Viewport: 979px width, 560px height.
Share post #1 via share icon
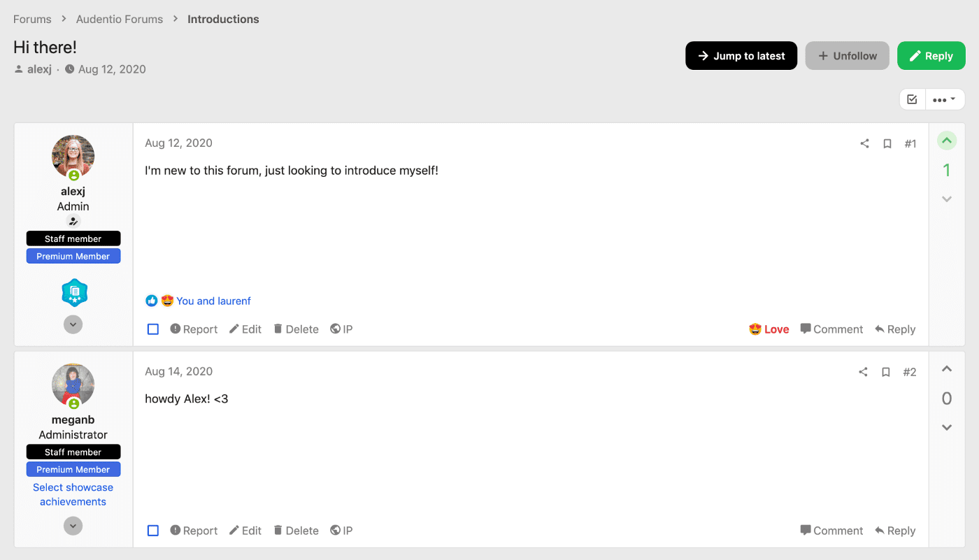(x=864, y=143)
